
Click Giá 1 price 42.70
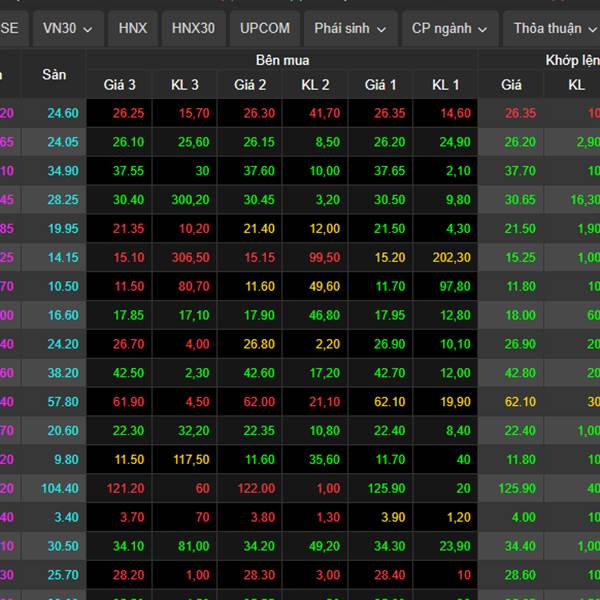click(390, 373)
